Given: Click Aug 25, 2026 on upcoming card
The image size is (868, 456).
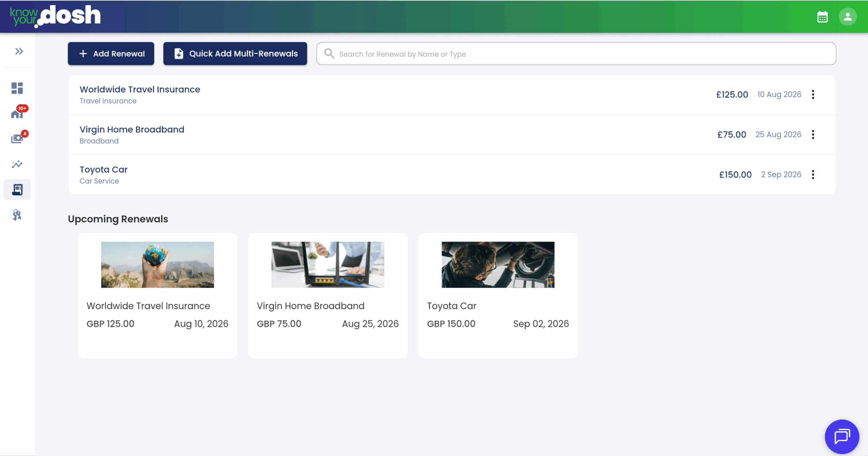Looking at the screenshot, I should point(370,324).
